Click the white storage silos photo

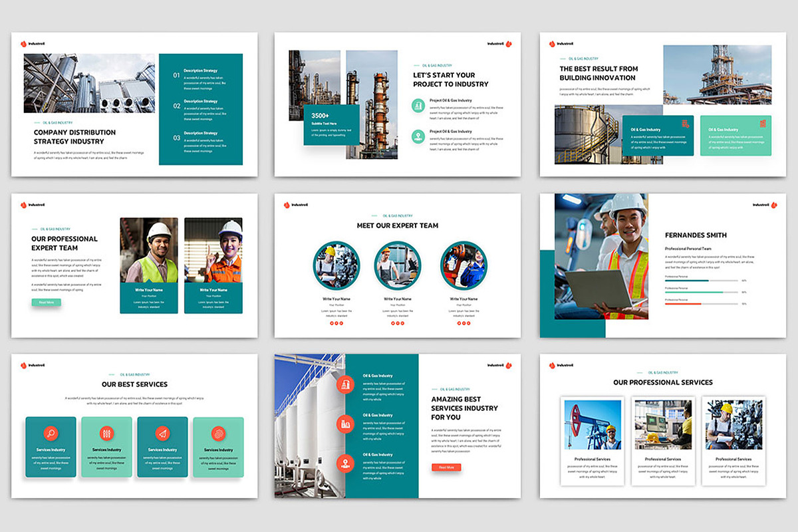tap(310, 426)
